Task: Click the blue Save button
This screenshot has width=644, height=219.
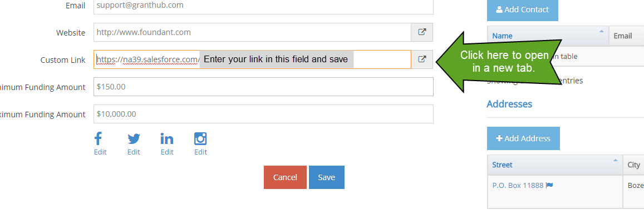Action: pos(327,177)
